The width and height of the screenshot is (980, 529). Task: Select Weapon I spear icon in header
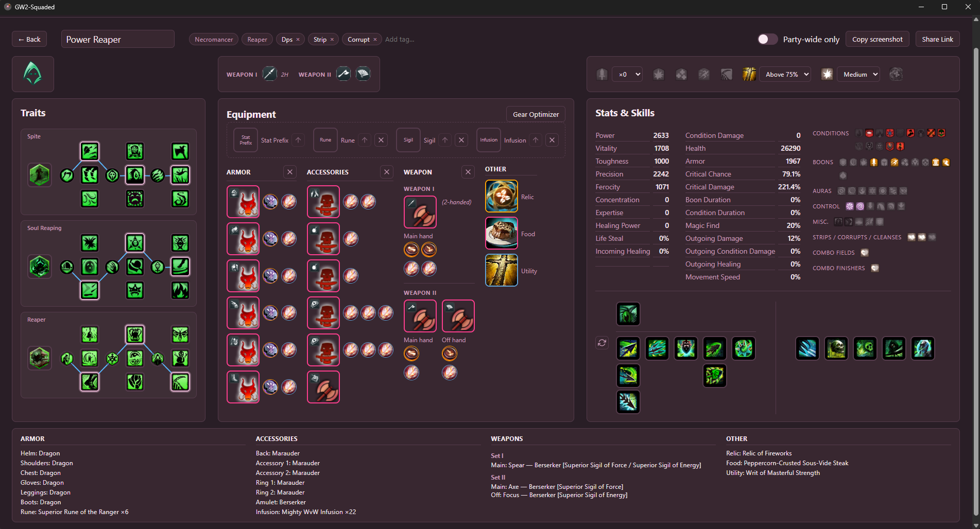pyautogui.click(x=269, y=74)
